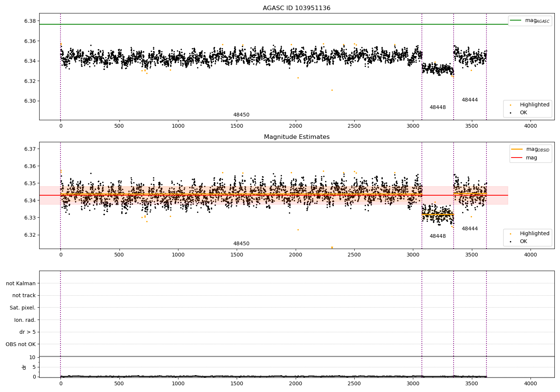Click the 6.33 y-axis tick label
560x392 pixels.
(30, 218)
